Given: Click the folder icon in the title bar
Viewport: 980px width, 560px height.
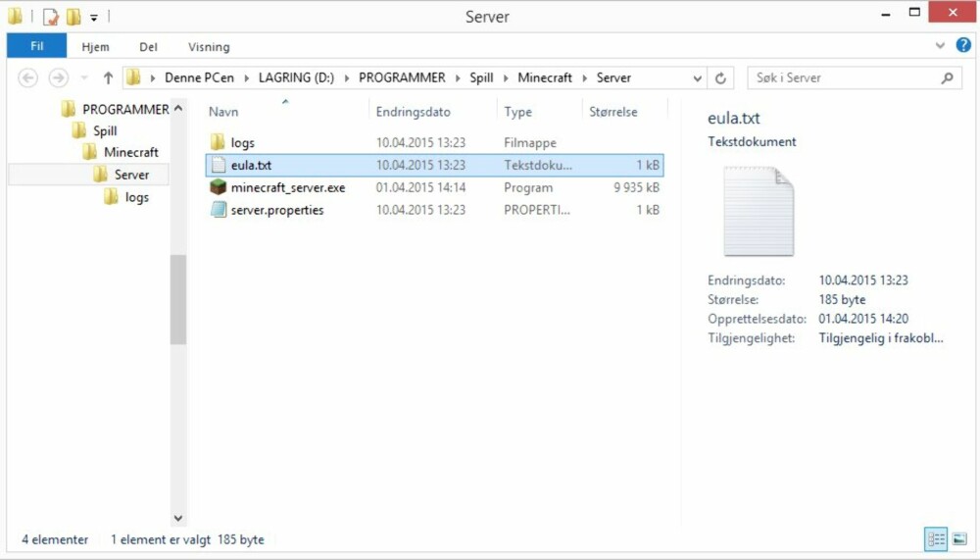Looking at the screenshot, I should coord(15,17).
